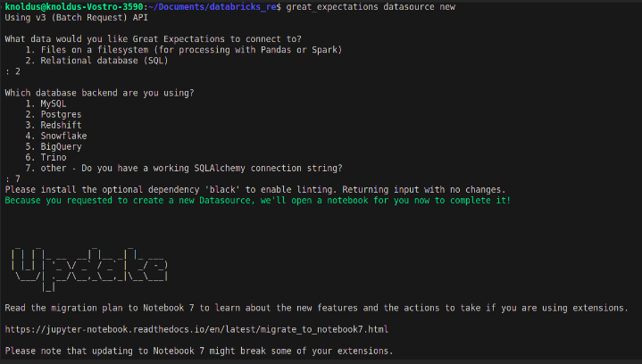Image resolution: width=642 pixels, height=364 pixels.
Task: Click the ": 2" entered answer line
Action: tap(12, 71)
